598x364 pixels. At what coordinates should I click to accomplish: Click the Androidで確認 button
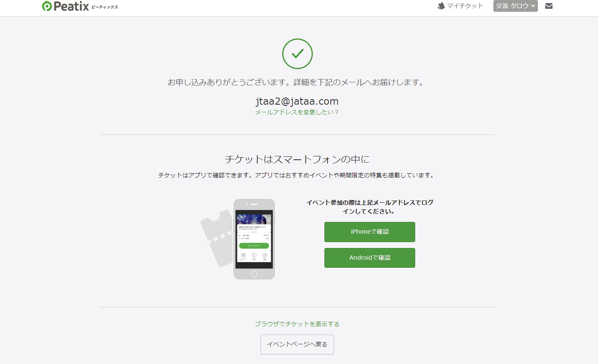click(370, 258)
